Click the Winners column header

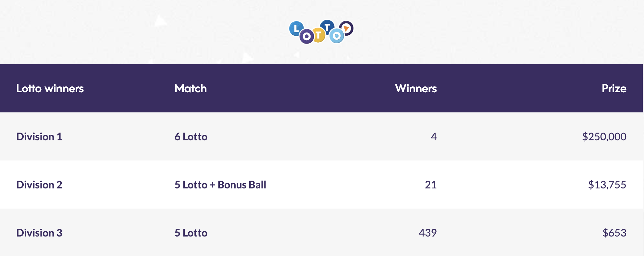416,88
